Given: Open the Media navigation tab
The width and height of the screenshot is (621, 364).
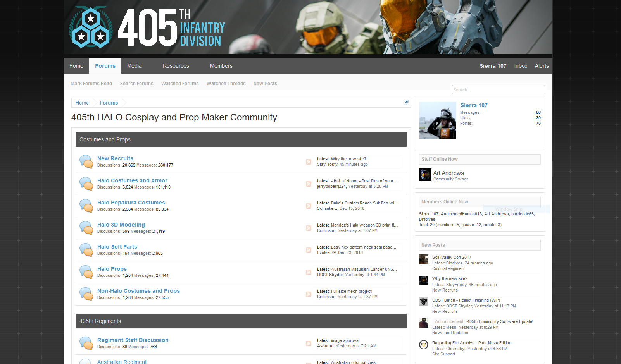Looking at the screenshot, I should [x=135, y=66].
